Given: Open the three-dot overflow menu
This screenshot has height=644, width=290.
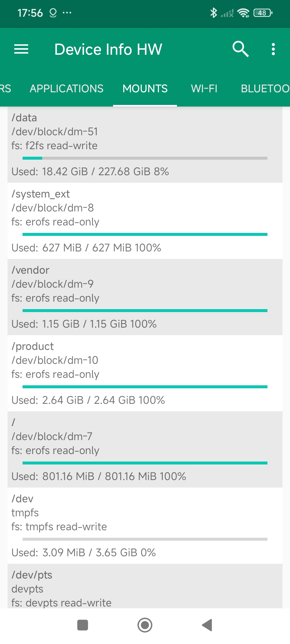Looking at the screenshot, I should click(x=273, y=49).
